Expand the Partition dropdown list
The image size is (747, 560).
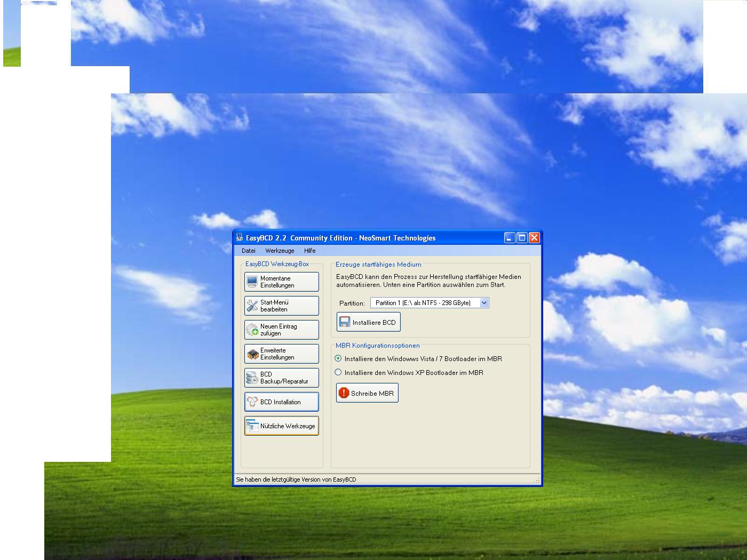pyautogui.click(x=484, y=303)
